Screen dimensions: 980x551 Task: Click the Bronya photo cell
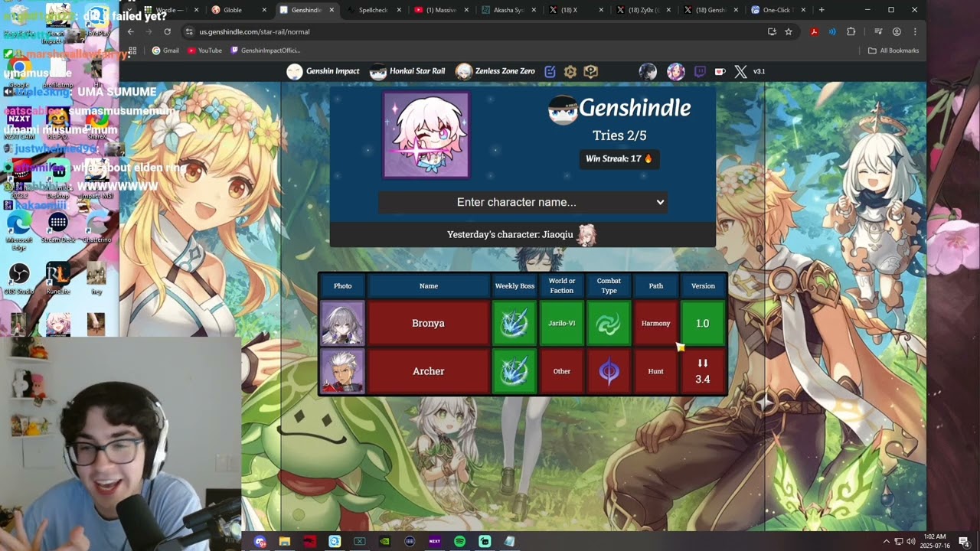point(342,323)
